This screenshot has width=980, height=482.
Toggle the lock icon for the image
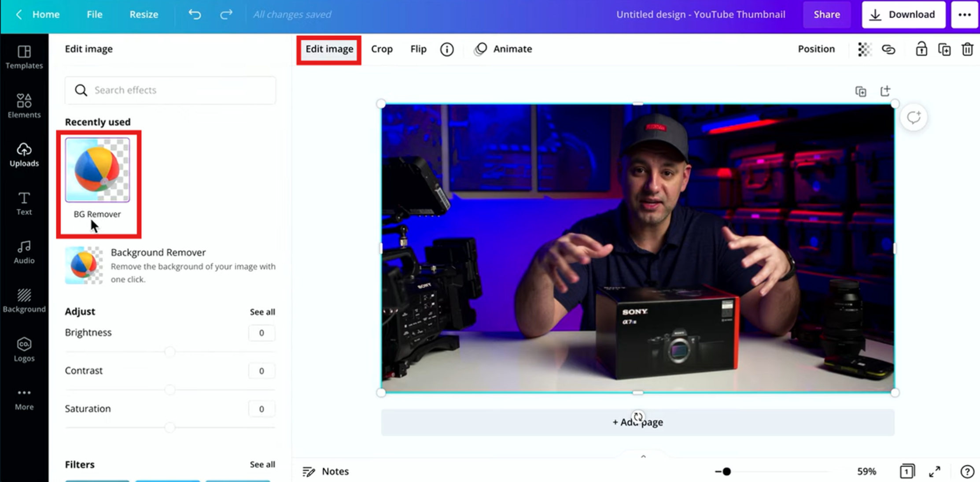[921, 49]
